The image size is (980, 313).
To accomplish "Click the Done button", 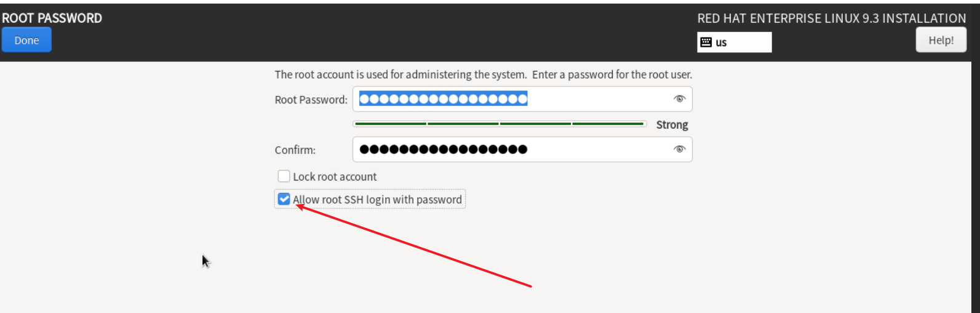I will pyautogui.click(x=26, y=40).
